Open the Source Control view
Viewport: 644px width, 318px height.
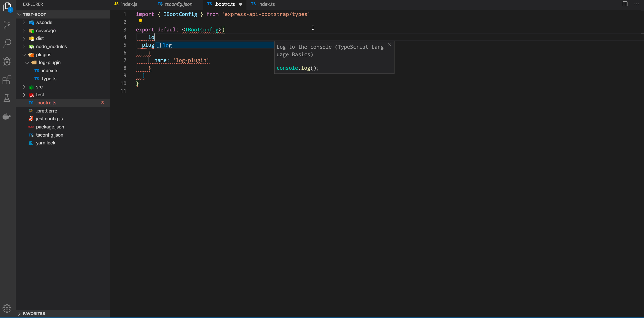(7, 25)
